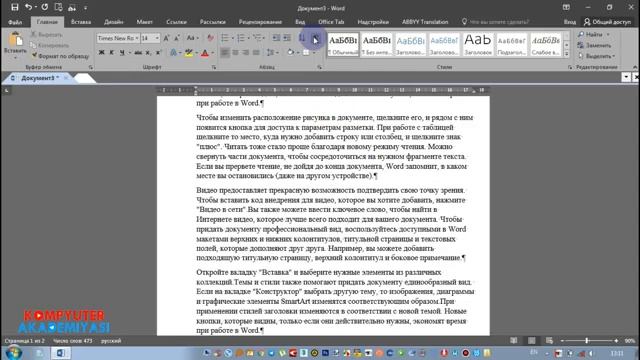Viewport: 640px width, 360px height.
Task: Paste with the Вставить button
Action: tap(15, 44)
